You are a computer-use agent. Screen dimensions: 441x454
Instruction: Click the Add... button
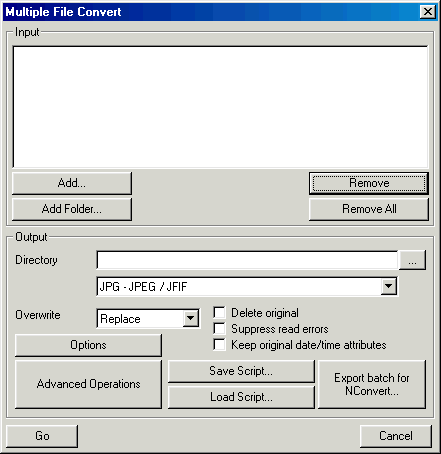click(72, 183)
